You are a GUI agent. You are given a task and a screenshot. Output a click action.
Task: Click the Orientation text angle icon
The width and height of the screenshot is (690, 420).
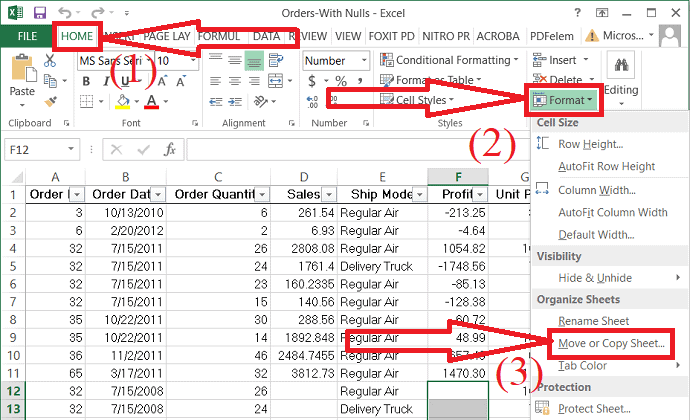coord(261,102)
